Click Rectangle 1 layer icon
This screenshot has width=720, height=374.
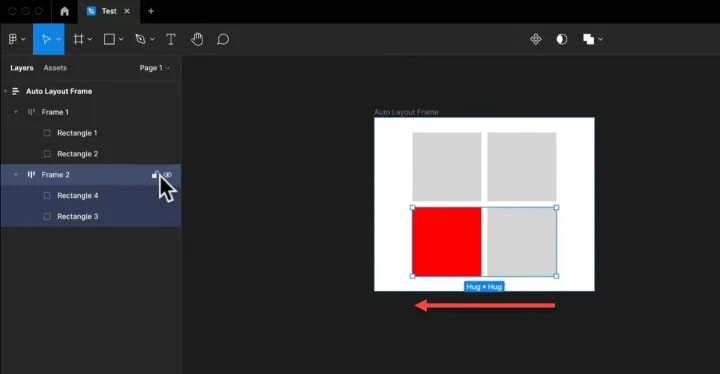coord(47,133)
